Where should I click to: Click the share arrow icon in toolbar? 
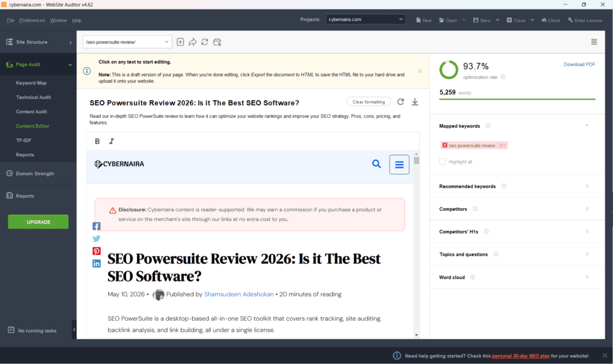pyautogui.click(x=192, y=42)
